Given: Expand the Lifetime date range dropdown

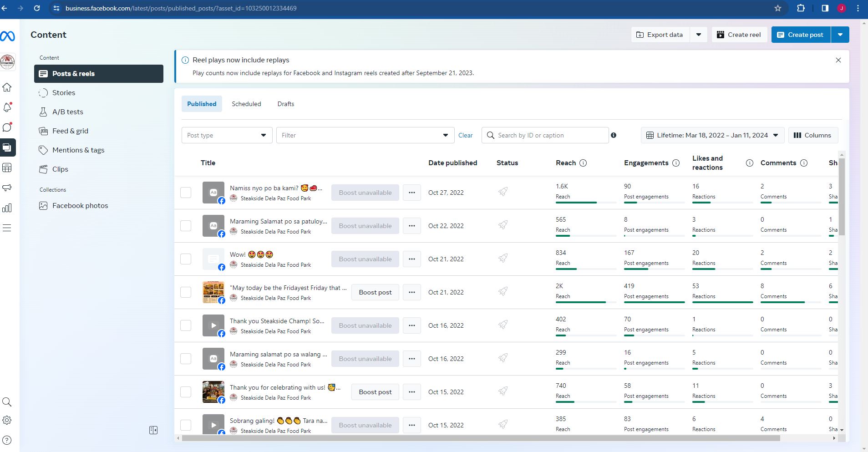Looking at the screenshot, I should 712,135.
